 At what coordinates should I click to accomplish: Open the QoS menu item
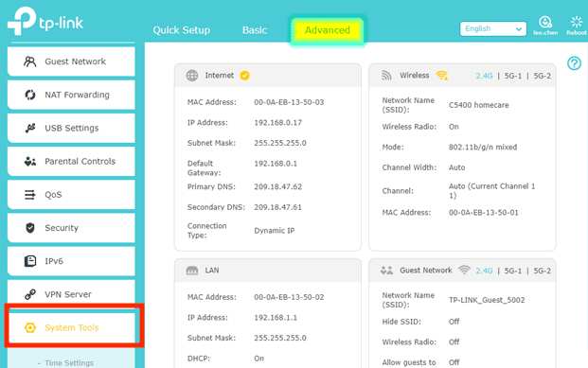tap(71, 195)
